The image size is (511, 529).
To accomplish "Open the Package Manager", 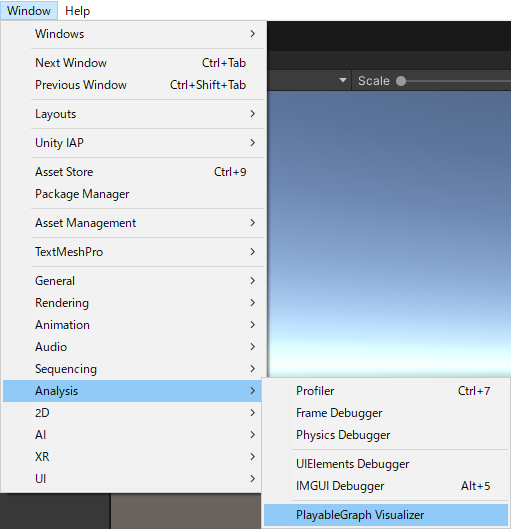I will tap(133, 194).
